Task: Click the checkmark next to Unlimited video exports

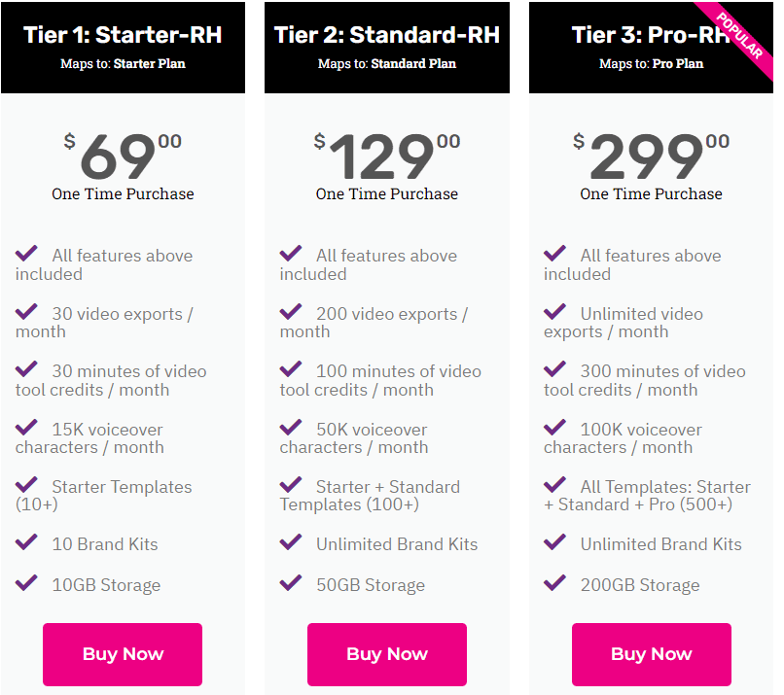Action: [x=554, y=311]
